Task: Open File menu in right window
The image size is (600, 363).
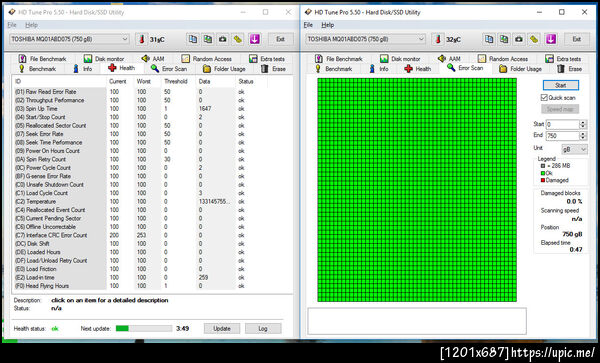Action: point(308,25)
